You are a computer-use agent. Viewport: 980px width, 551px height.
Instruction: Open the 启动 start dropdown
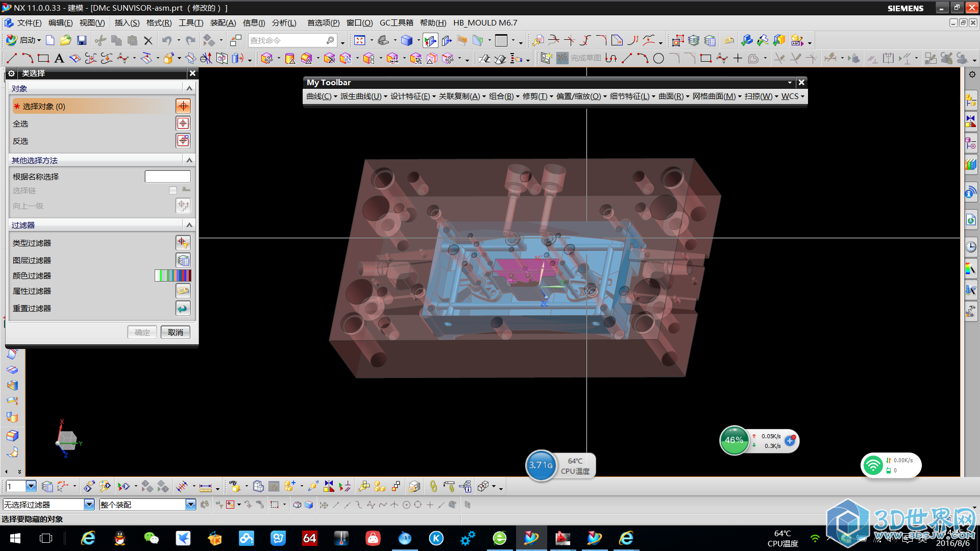pos(23,40)
